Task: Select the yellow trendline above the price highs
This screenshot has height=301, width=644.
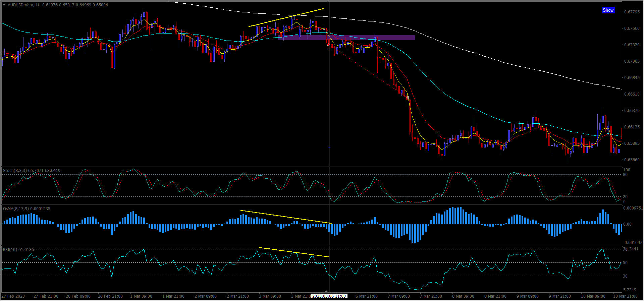Action: coord(286,17)
